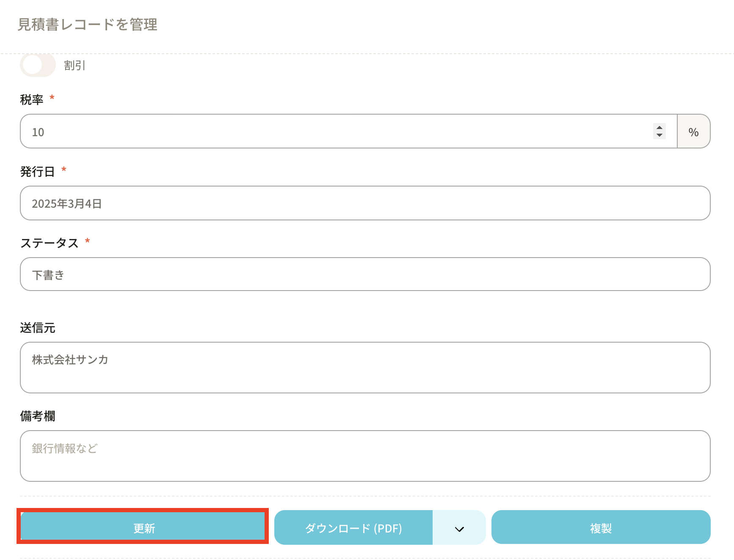Click the 発行日 field label
The height and width of the screenshot is (560, 734).
(38, 172)
